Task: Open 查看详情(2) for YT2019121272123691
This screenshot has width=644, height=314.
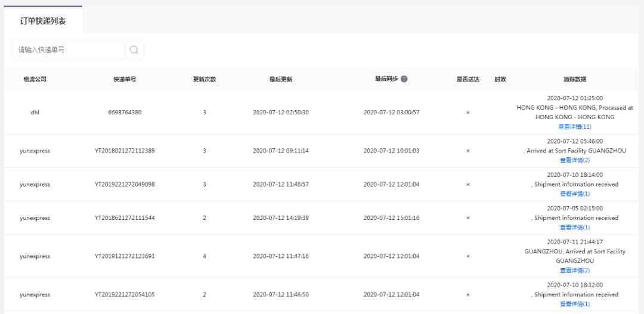Action: [x=575, y=270]
